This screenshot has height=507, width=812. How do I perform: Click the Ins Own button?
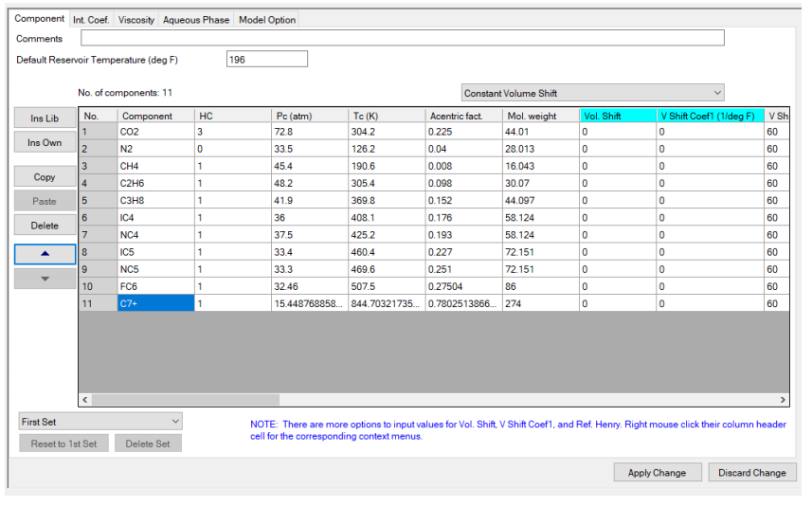click(45, 143)
